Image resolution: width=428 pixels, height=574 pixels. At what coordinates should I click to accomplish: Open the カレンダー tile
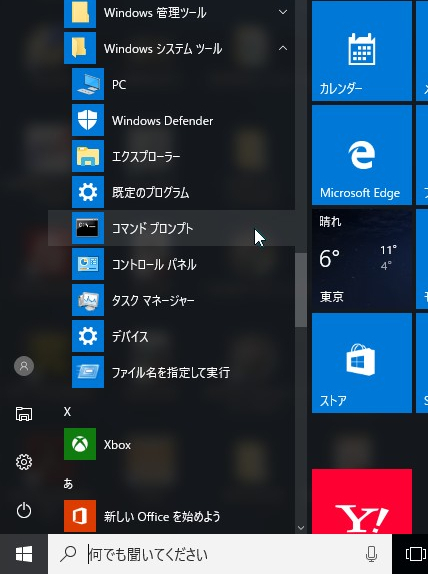pyautogui.click(x=362, y=51)
